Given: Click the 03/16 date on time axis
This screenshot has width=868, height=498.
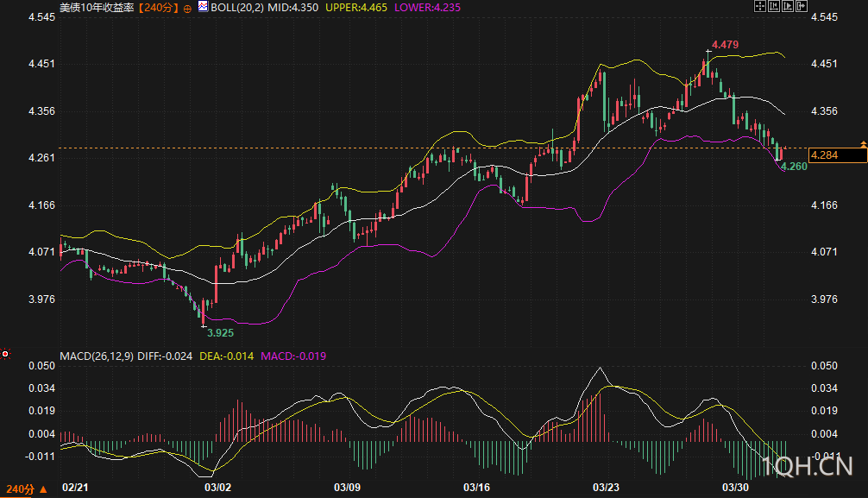Looking at the screenshot, I should pos(476,489).
